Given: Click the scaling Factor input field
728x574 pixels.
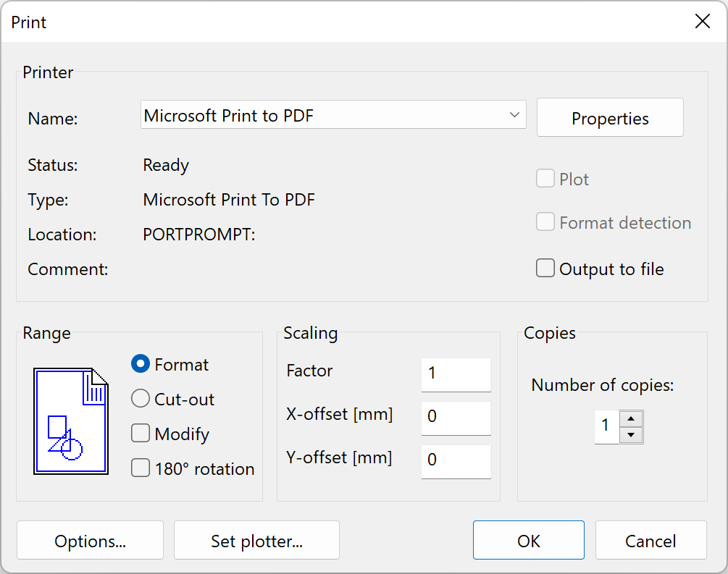Looking at the screenshot, I should coord(456,374).
